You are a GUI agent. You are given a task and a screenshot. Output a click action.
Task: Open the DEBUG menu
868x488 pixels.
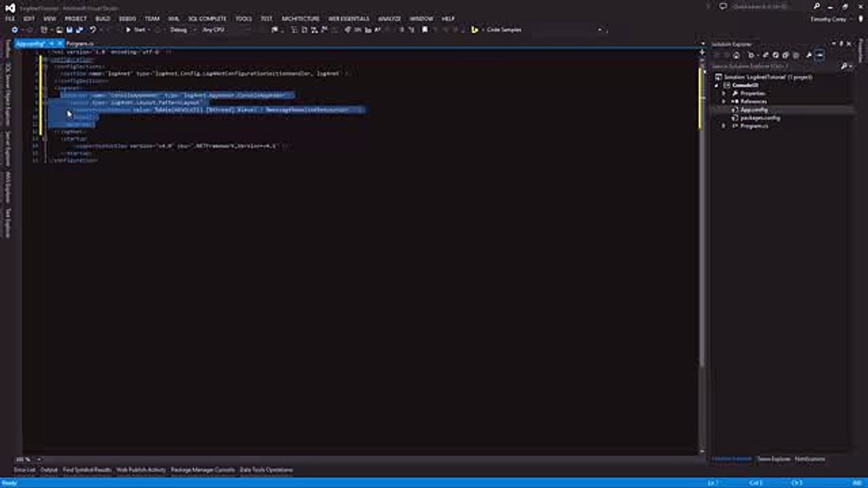coord(127,19)
